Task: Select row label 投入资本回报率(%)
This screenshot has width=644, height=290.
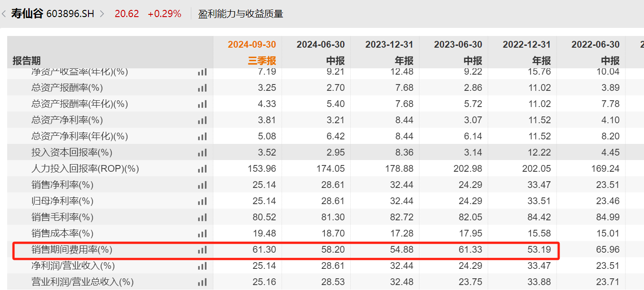Action: click(x=72, y=152)
